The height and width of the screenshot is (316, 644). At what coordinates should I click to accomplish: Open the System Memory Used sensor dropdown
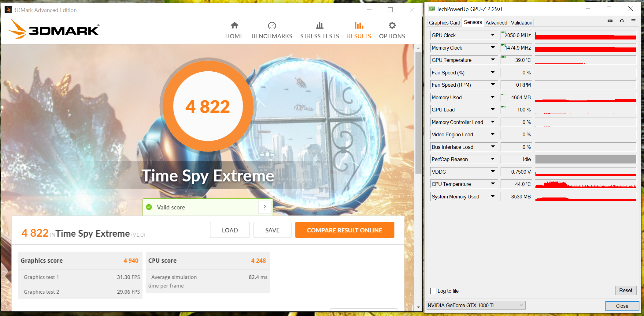click(493, 197)
